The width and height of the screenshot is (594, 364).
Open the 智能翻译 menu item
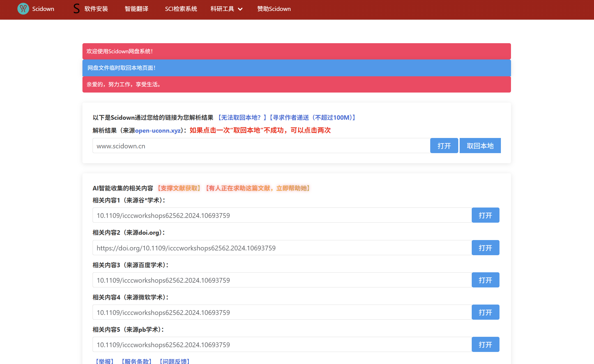[137, 9]
